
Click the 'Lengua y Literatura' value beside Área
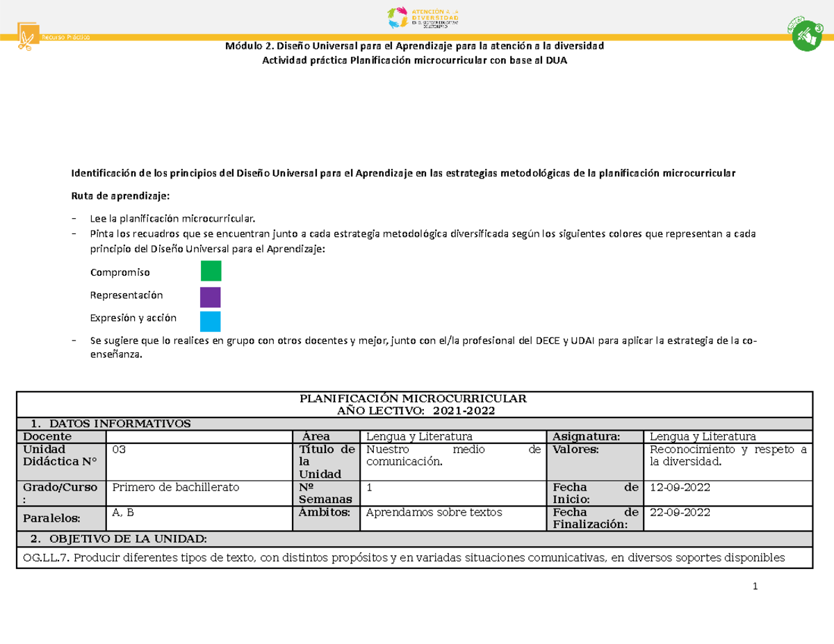click(x=420, y=436)
